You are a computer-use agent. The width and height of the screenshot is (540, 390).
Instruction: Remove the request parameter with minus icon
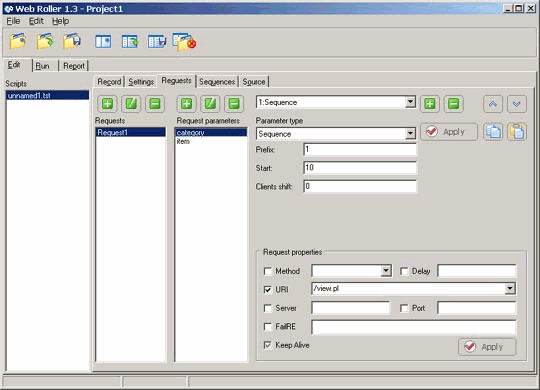click(234, 104)
